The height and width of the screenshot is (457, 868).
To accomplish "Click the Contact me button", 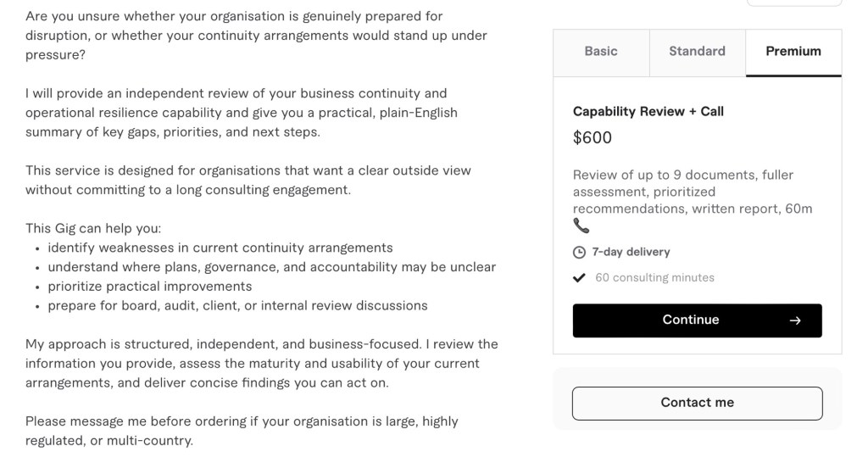I will point(697,403).
